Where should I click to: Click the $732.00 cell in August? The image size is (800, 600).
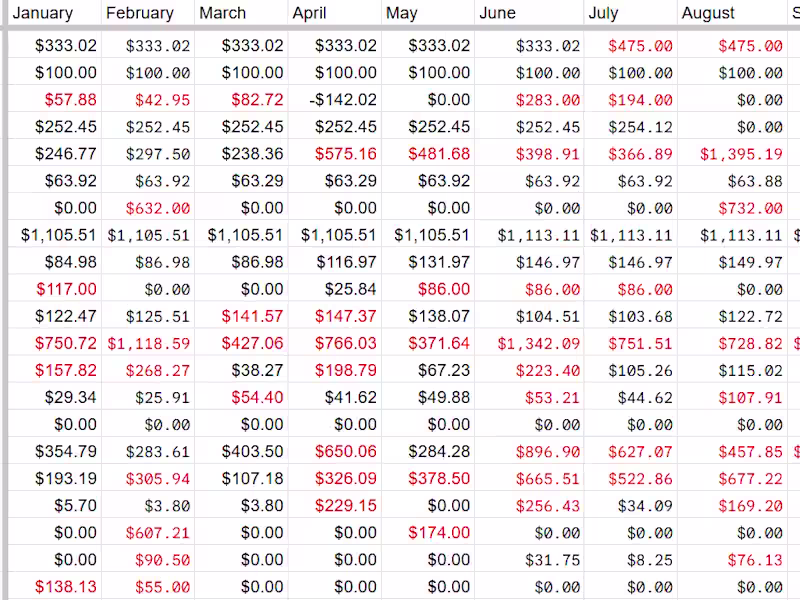(750, 208)
